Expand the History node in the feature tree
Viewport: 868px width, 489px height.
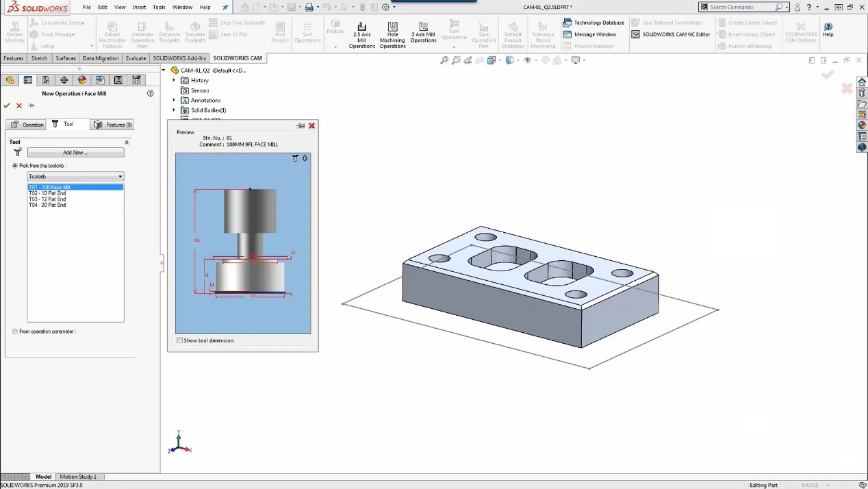point(174,80)
